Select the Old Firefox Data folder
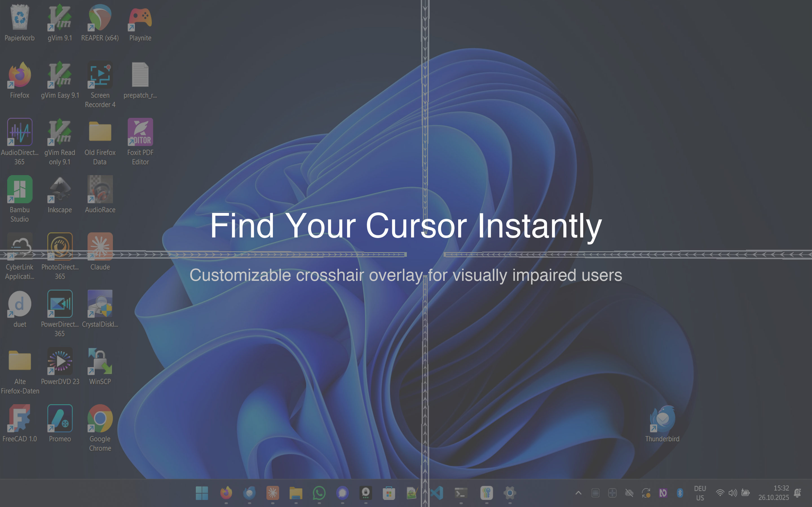Screen dimensions: 812x507 point(100,132)
